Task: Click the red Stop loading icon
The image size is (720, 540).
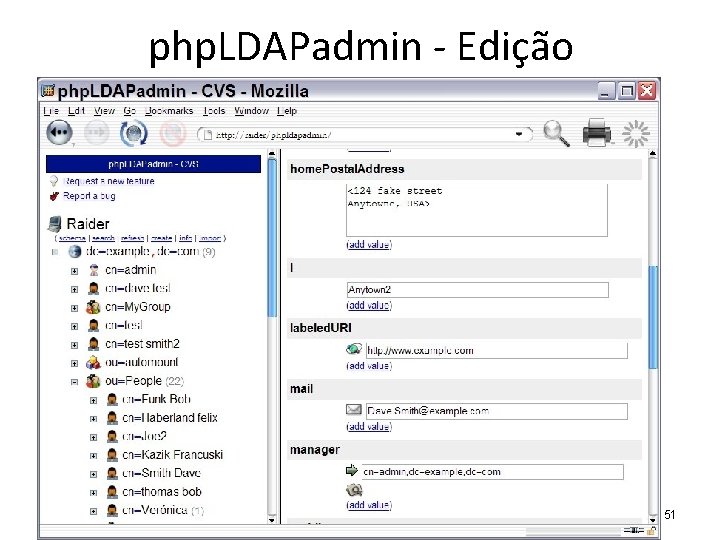Action: 173,134
